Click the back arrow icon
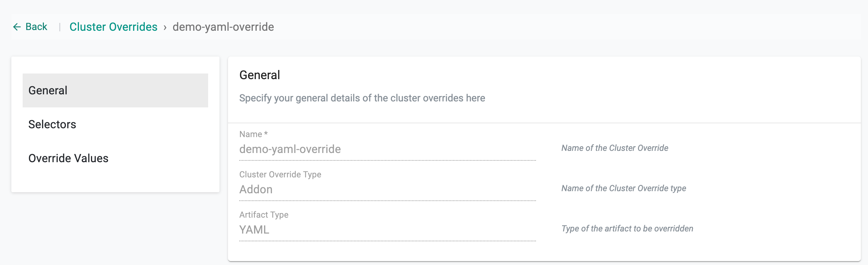The width and height of the screenshot is (868, 265). pyautogui.click(x=17, y=27)
